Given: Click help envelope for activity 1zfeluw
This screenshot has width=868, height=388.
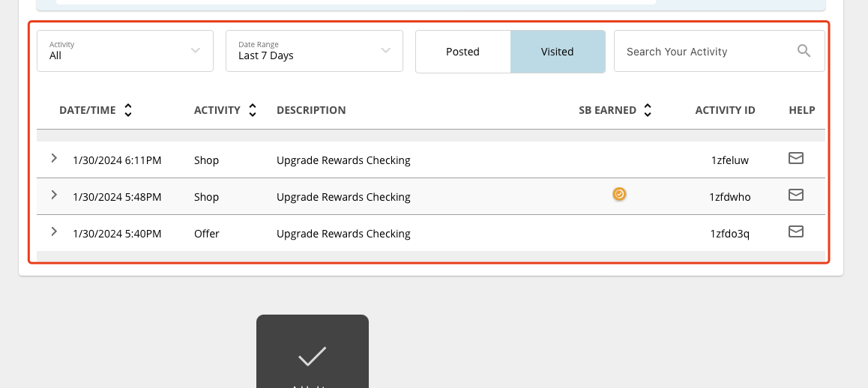Looking at the screenshot, I should coord(796,158).
